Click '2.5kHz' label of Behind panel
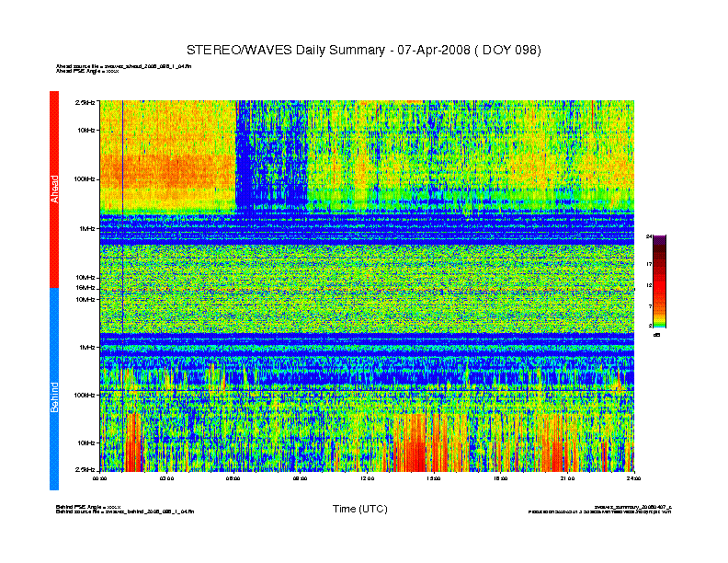The image size is (728, 563). [85, 470]
